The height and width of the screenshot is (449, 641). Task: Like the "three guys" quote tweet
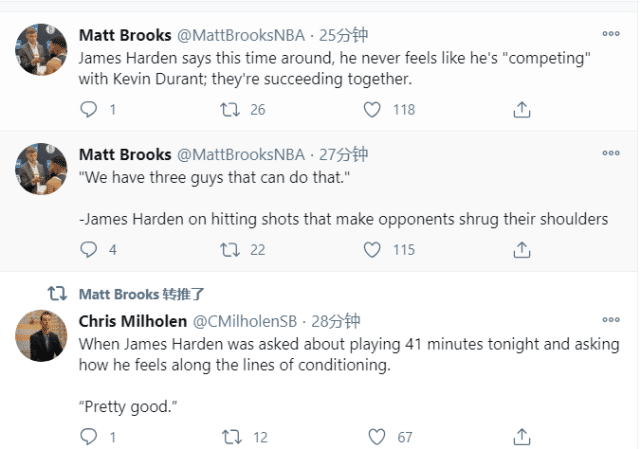tap(374, 249)
